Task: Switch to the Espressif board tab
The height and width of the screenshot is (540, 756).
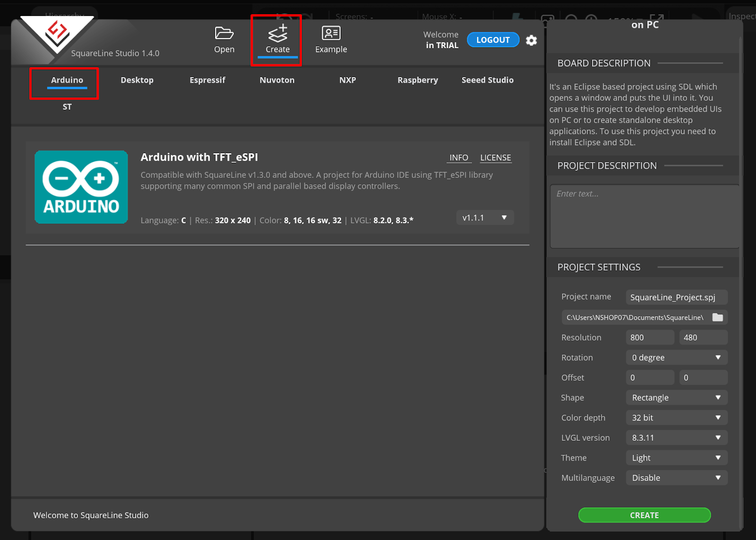Action: click(207, 80)
